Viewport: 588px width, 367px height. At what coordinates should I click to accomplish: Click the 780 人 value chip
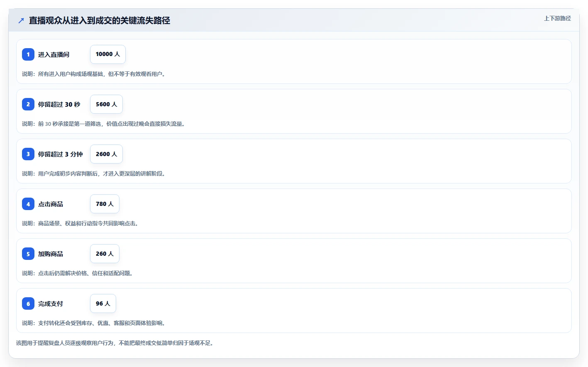(105, 204)
